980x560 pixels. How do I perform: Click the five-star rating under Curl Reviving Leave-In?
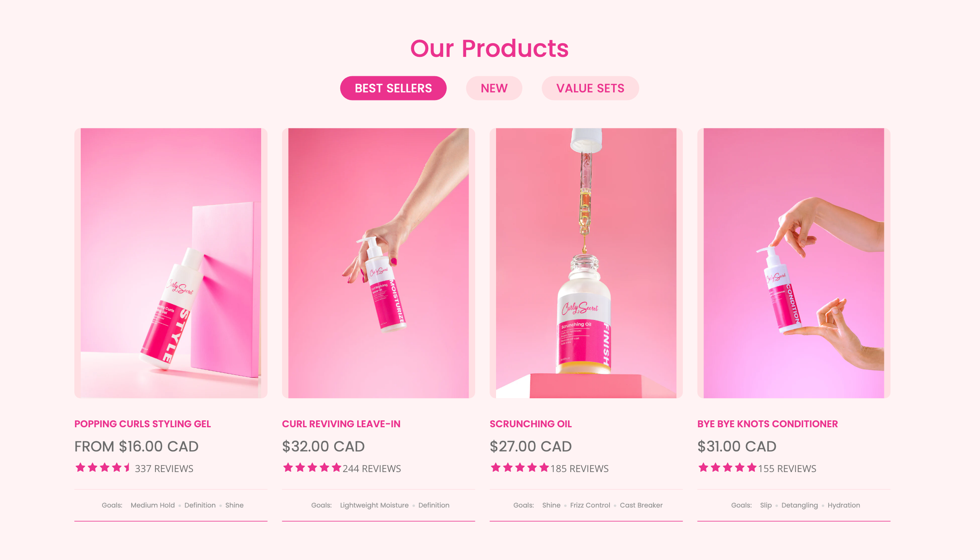tap(312, 468)
